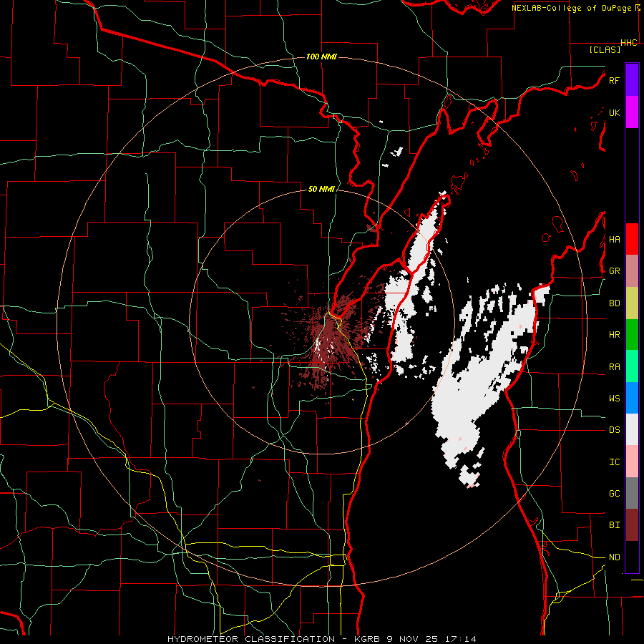
Task: Click the ND legend label
Action: click(x=614, y=557)
